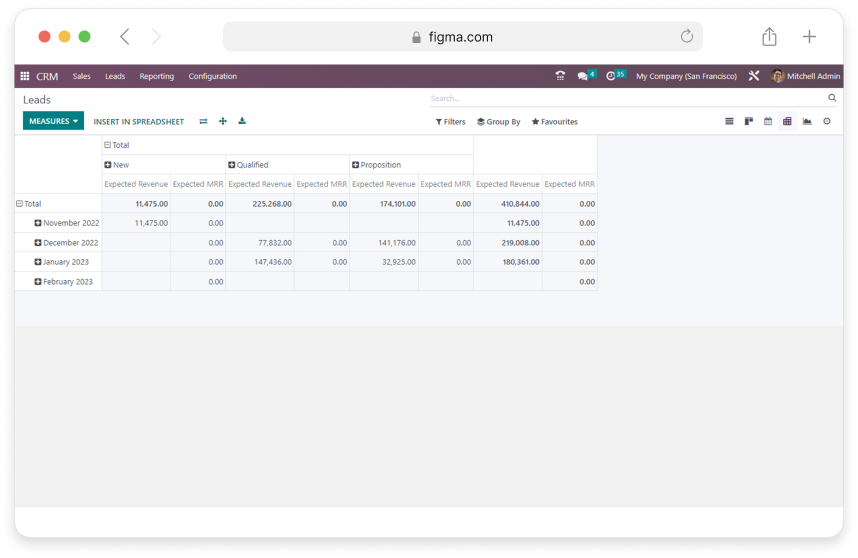Expand the December 2022 row
Image resolution: width=858 pixels, height=558 pixels.
[x=66, y=243]
